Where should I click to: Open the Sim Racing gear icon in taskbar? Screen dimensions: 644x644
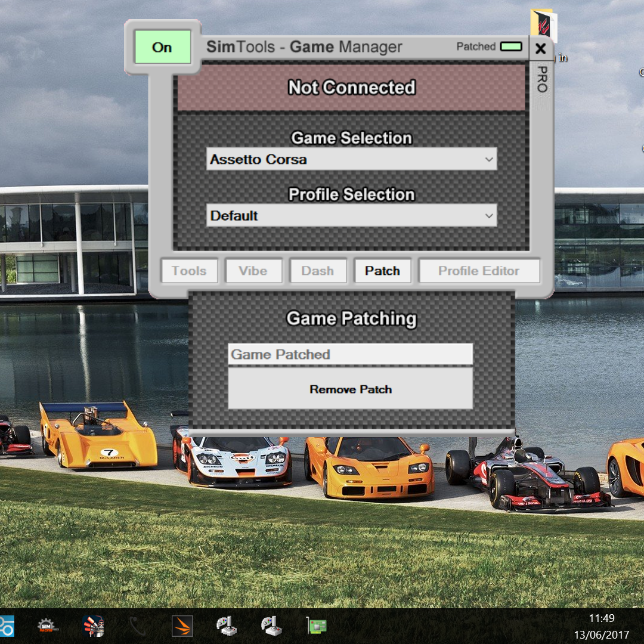[x=48, y=626]
